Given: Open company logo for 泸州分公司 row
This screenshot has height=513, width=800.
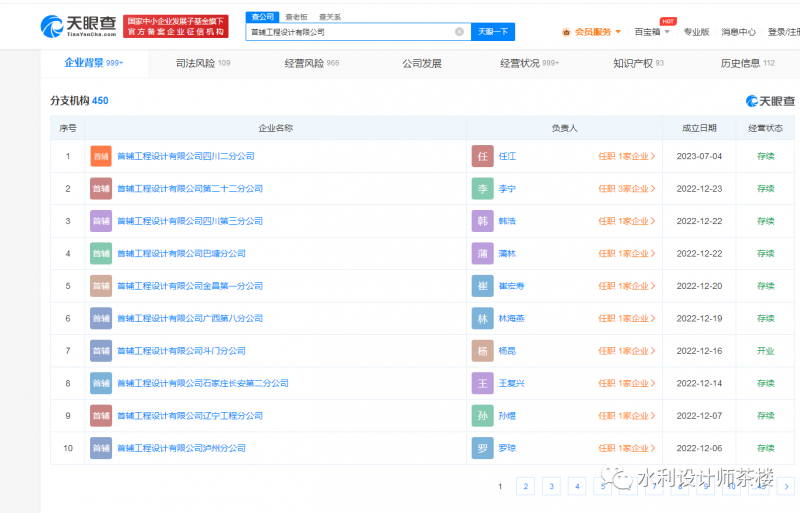Looking at the screenshot, I should pos(101,448).
